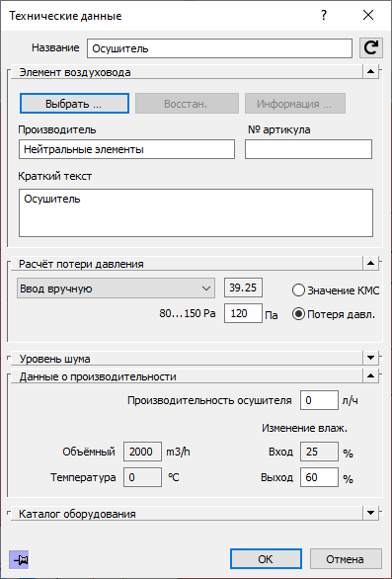The image size is (392, 579).
Task: Click the pressure loss field 120
Action: [x=243, y=313]
